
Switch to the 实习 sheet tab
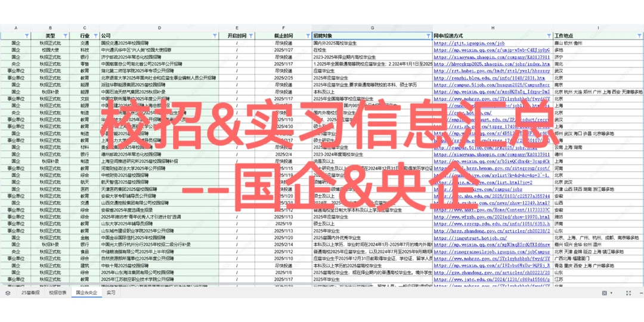pos(111,293)
